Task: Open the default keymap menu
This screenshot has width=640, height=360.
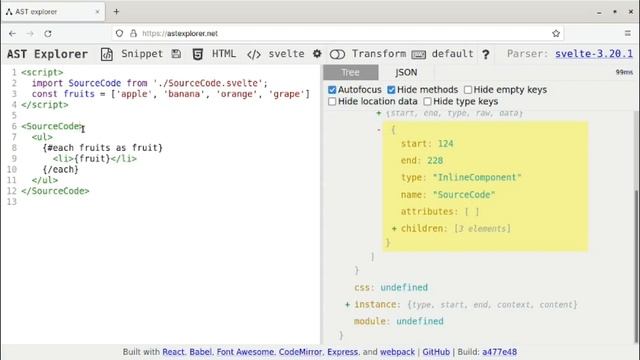Action: click(452, 54)
